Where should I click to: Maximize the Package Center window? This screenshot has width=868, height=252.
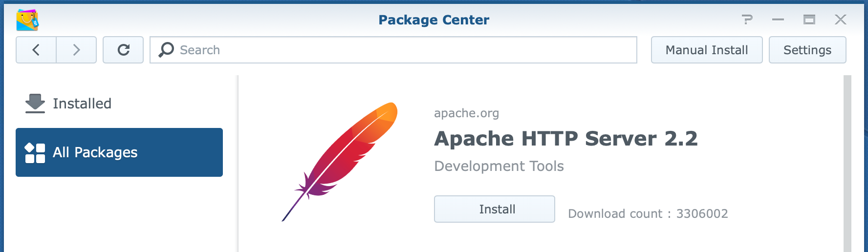[x=809, y=20]
